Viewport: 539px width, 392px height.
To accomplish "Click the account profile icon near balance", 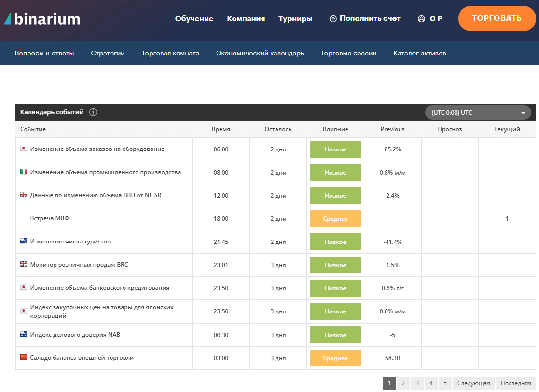I will 421,19.
